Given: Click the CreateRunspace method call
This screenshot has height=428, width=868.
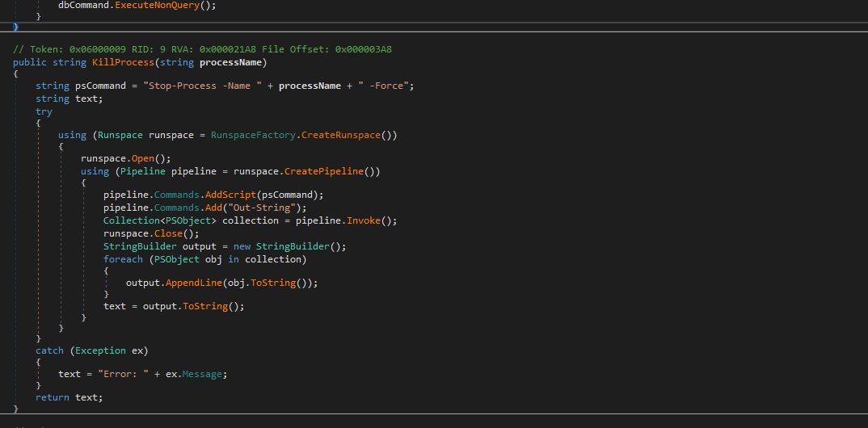Looking at the screenshot, I should click(341, 135).
